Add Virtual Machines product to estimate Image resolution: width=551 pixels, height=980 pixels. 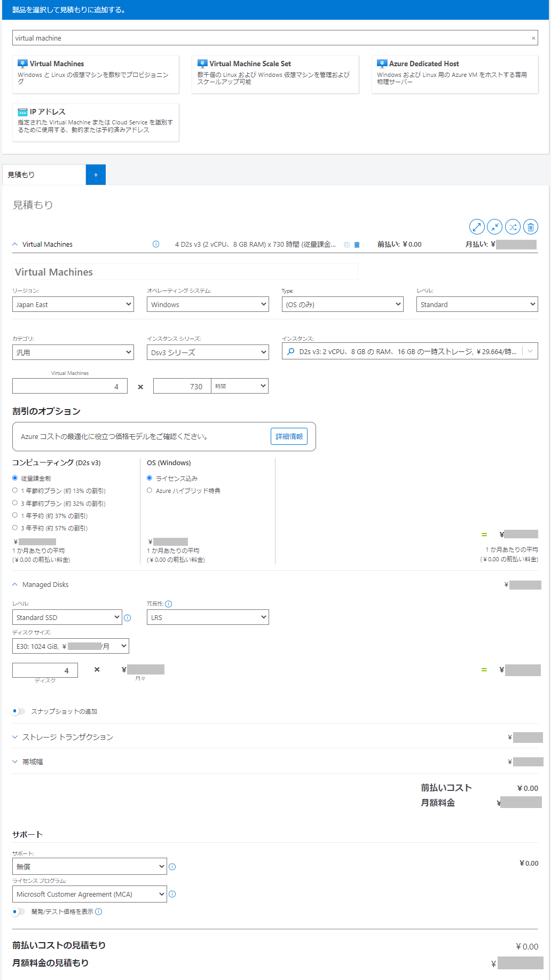[96, 74]
